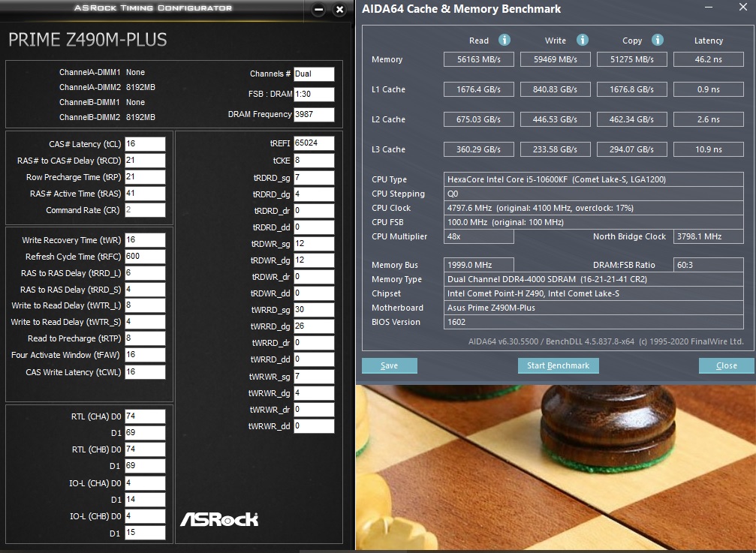Image resolution: width=756 pixels, height=553 pixels.
Task: Select the tRRD_L value field
Action: pos(145,273)
